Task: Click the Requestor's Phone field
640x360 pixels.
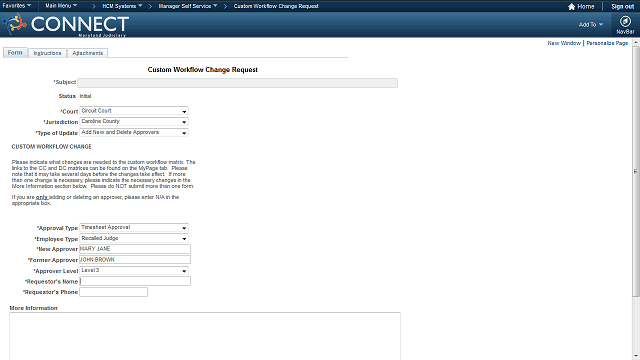Action: tap(113, 292)
